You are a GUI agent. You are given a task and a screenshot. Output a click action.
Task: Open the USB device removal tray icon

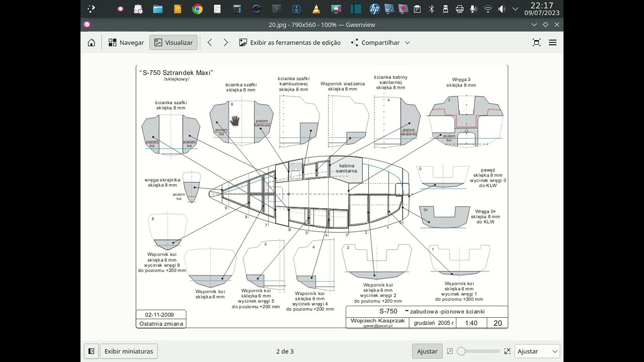click(445, 9)
